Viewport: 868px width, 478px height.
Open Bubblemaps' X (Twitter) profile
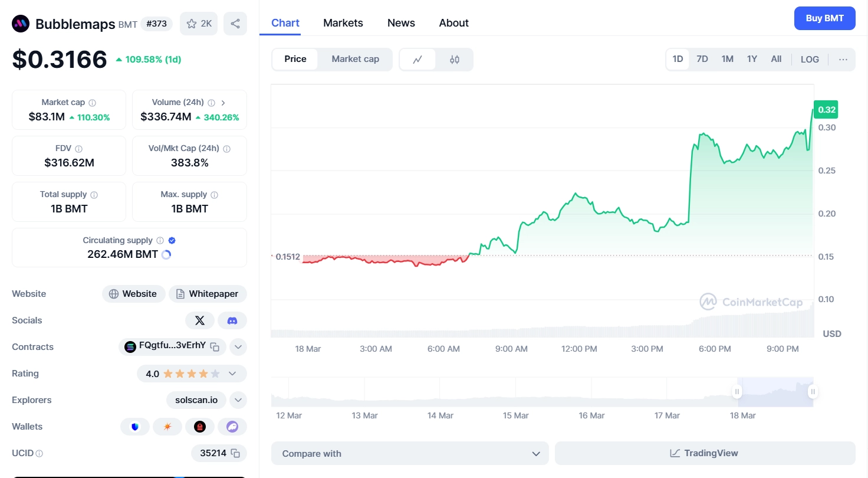(199, 320)
